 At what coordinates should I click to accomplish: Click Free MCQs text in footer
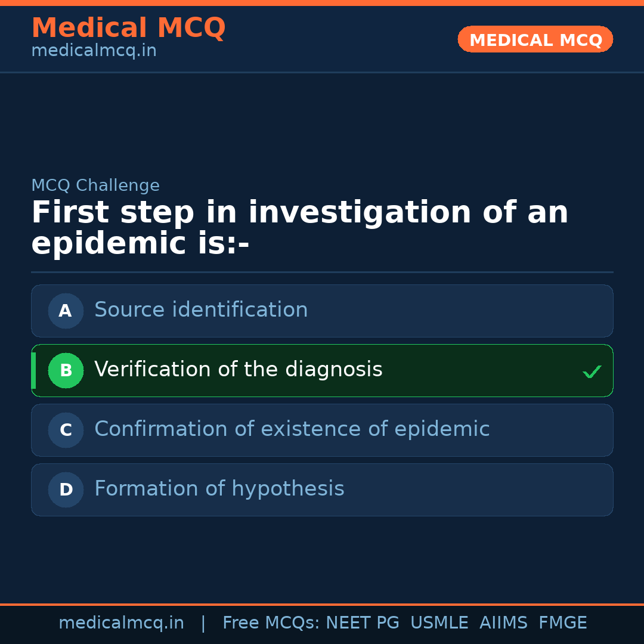(271, 623)
